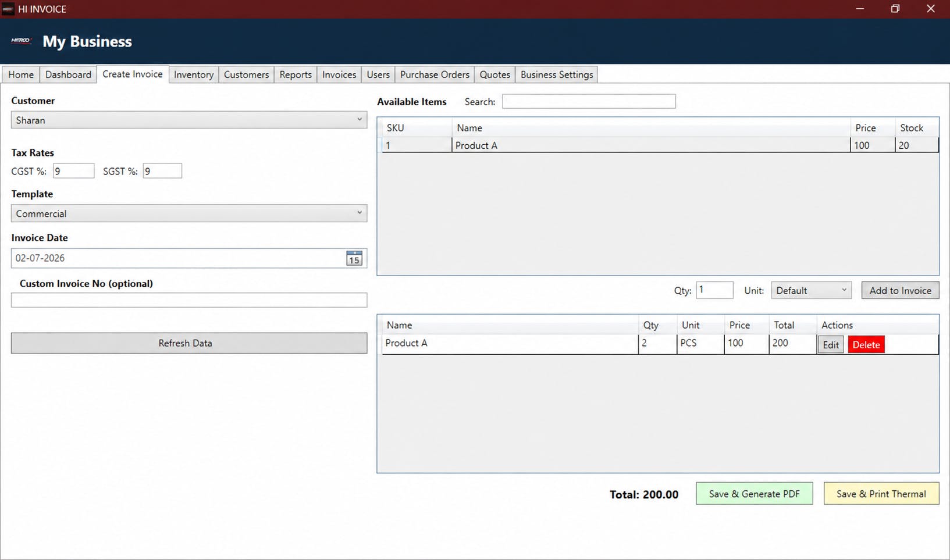Open the Invoices tab

(x=339, y=74)
